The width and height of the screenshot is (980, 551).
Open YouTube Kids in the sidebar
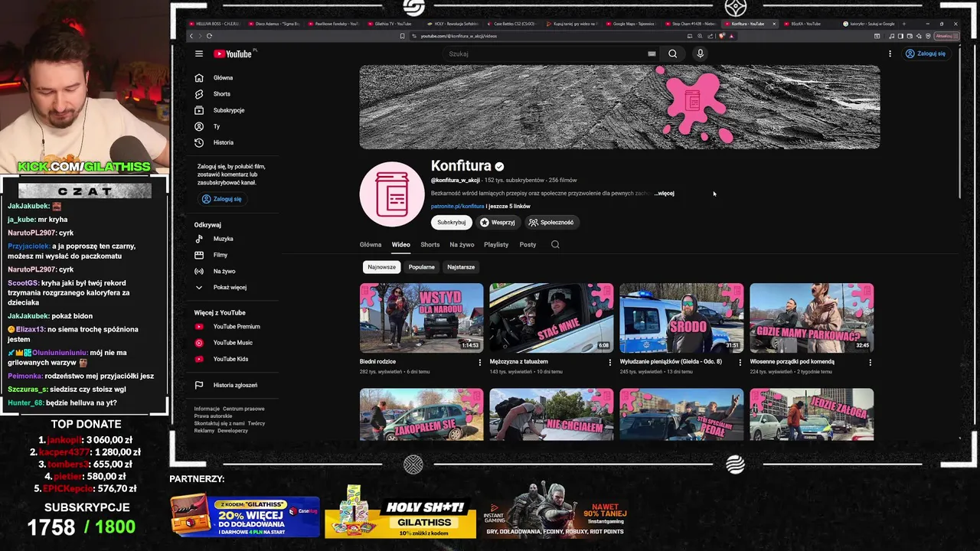click(x=222, y=359)
